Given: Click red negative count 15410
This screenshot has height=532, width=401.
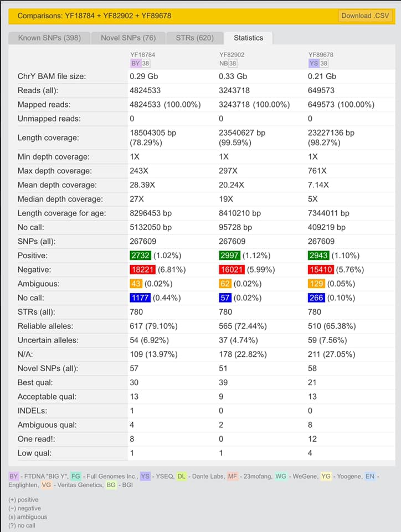Looking at the screenshot, I should (320, 269).
